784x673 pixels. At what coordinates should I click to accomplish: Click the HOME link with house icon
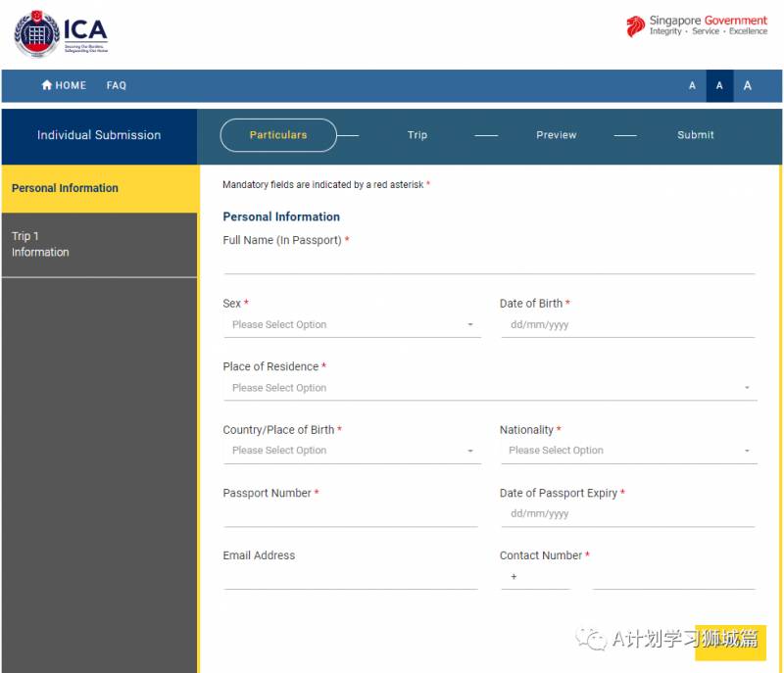(64, 85)
